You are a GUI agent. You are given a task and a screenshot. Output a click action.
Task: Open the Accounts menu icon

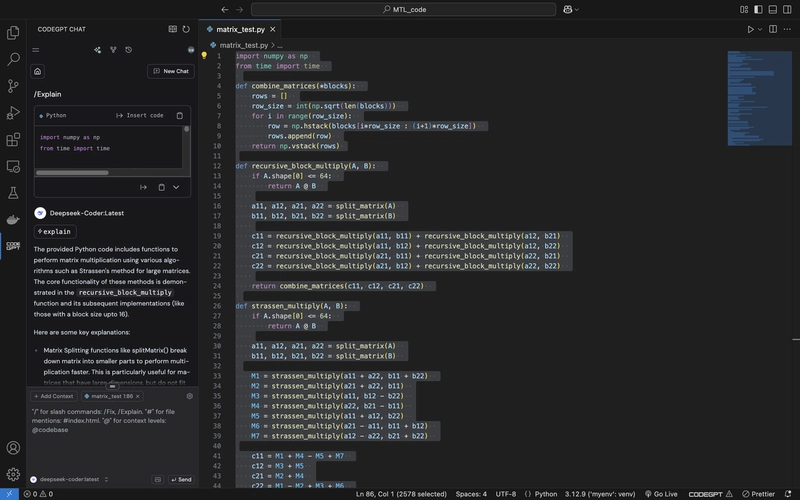pos(13,447)
